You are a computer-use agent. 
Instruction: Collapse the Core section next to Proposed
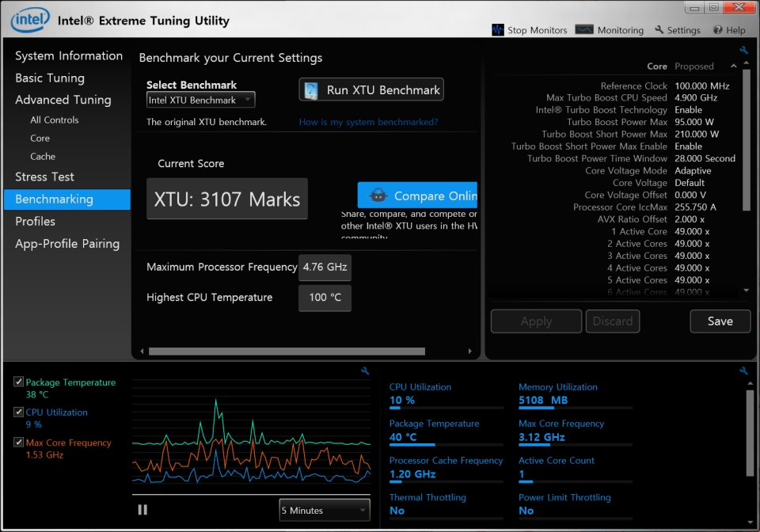pos(734,66)
